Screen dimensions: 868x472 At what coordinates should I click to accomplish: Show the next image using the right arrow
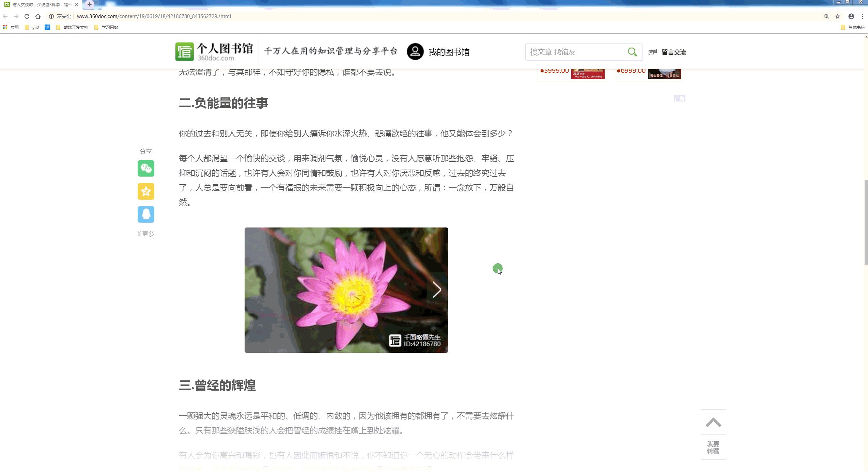coord(436,289)
